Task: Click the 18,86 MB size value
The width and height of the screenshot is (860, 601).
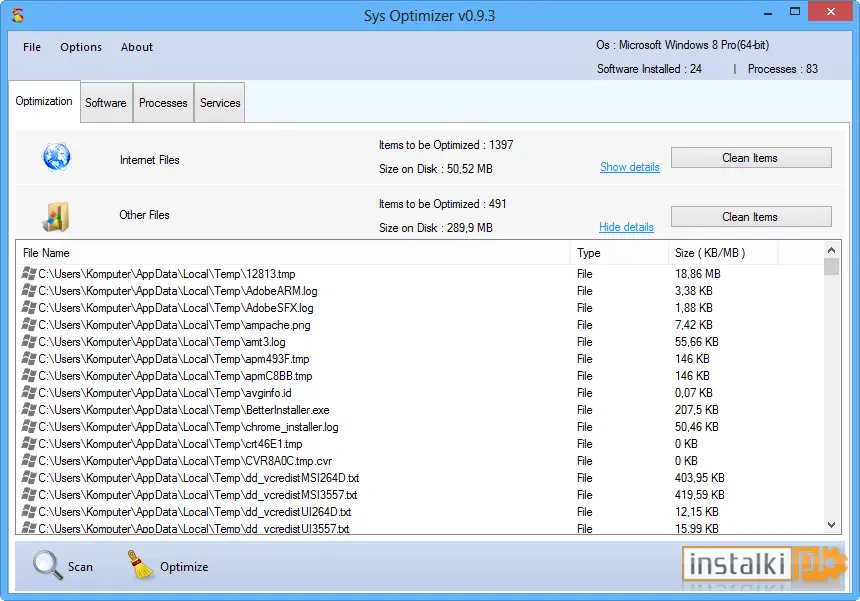Action: point(698,274)
